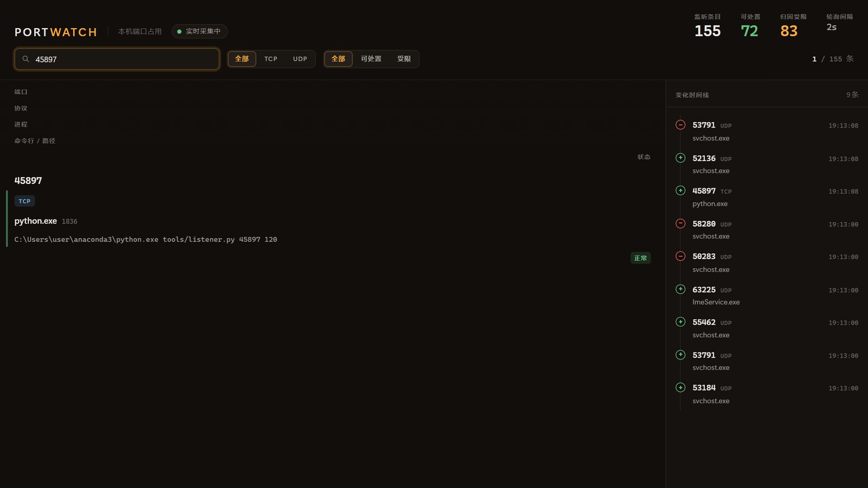Screen dimensions: 868x488
Task: Click the 正常 status badge
Action: (x=641, y=258)
